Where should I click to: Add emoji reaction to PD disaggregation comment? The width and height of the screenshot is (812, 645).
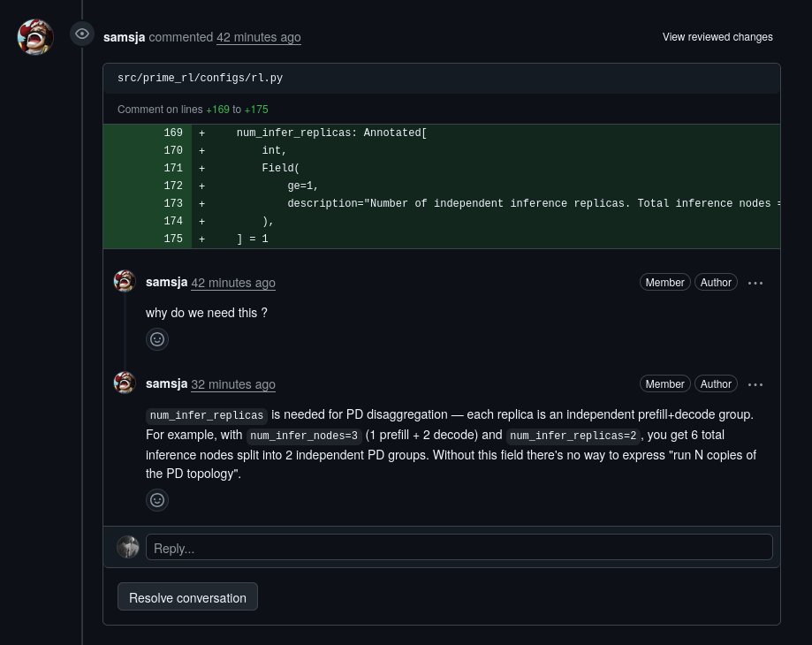[157, 500]
